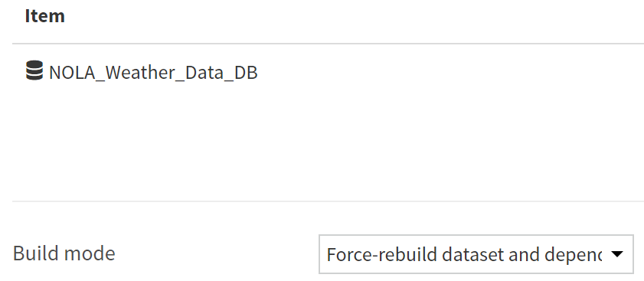Select the stacked-disk dataset icon

(34, 70)
